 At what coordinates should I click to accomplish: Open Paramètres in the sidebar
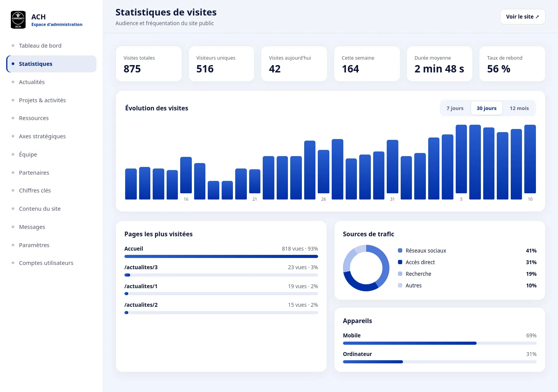51,245
